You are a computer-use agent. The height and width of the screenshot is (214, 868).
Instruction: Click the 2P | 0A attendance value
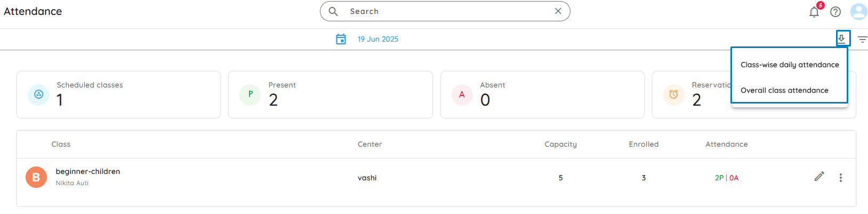pyautogui.click(x=727, y=178)
